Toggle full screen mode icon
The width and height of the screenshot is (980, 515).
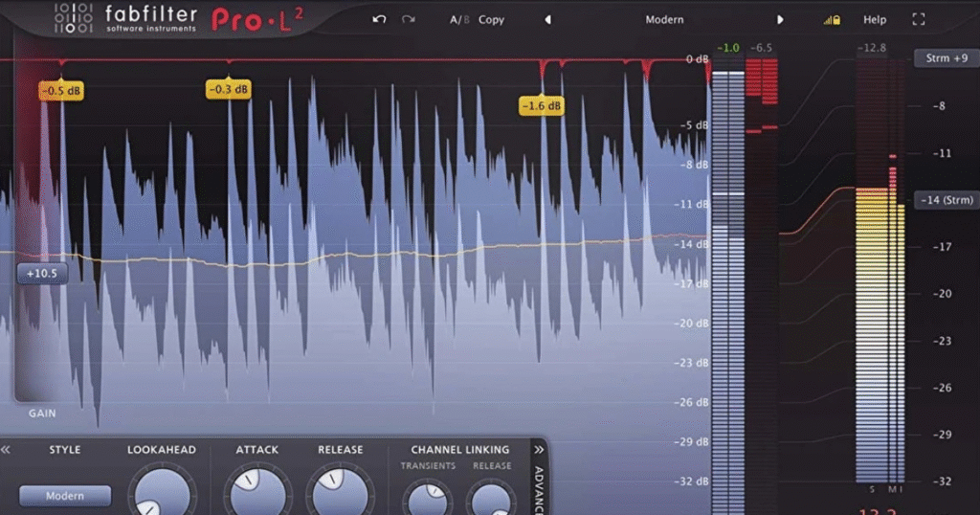click(918, 19)
